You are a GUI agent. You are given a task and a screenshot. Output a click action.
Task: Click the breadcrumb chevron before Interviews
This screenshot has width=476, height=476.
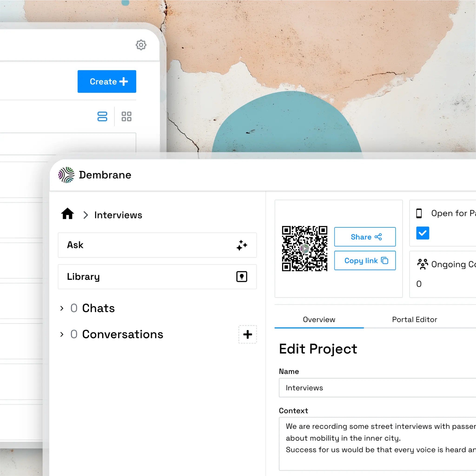[86, 215]
